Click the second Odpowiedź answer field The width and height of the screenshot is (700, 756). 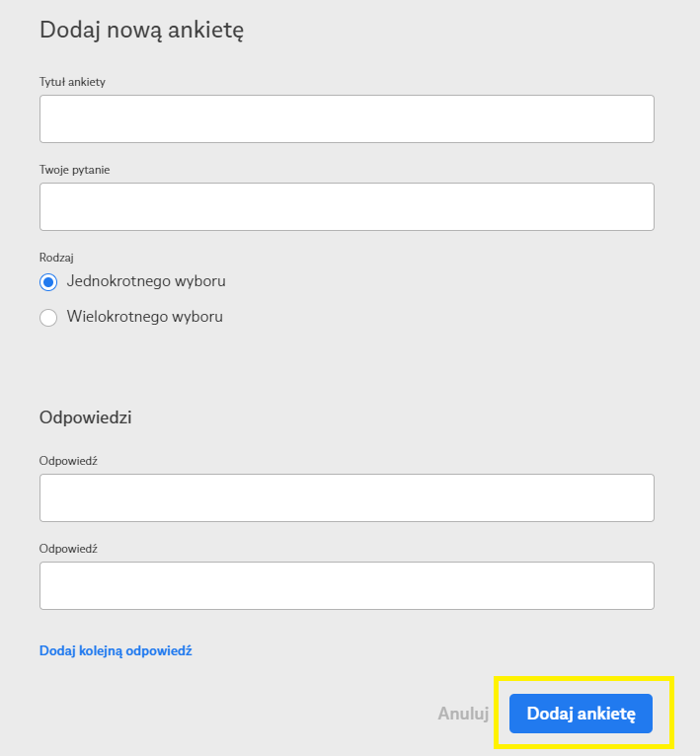[347, 585]
